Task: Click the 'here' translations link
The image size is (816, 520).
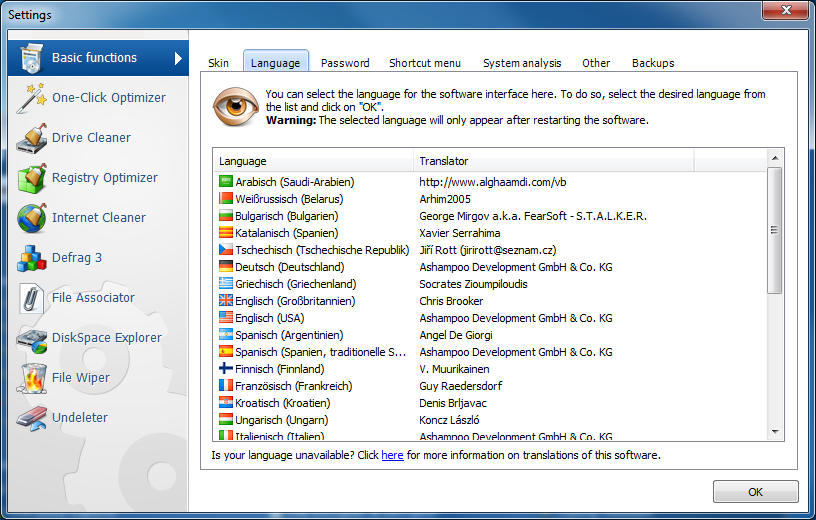Action: coord(392,455)
